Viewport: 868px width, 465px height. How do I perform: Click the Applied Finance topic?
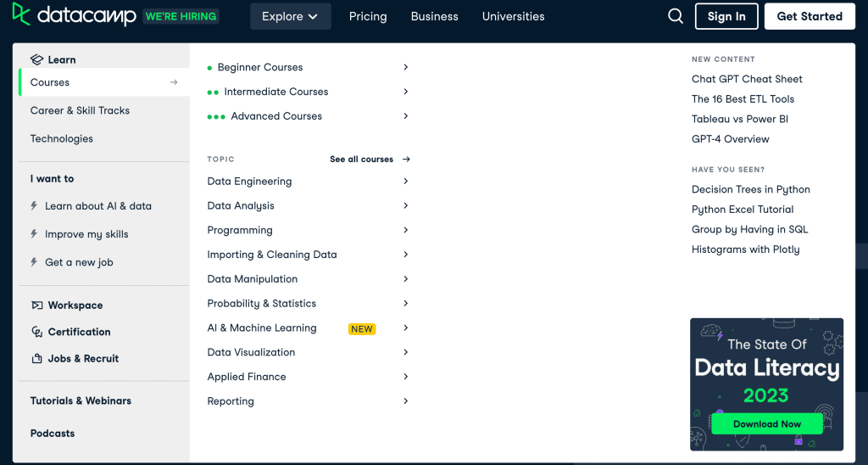247,377
